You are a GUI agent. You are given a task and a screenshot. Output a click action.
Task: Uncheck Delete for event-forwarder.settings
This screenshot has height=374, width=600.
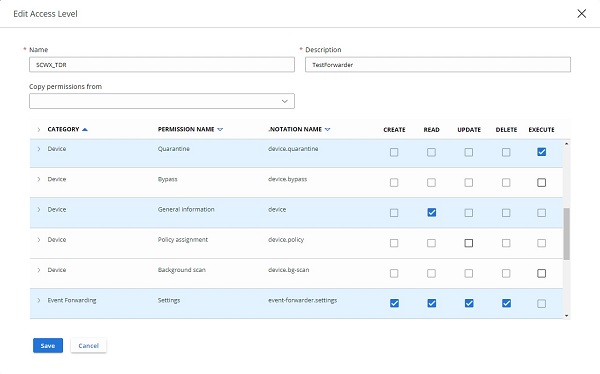[x=506, y=303]
